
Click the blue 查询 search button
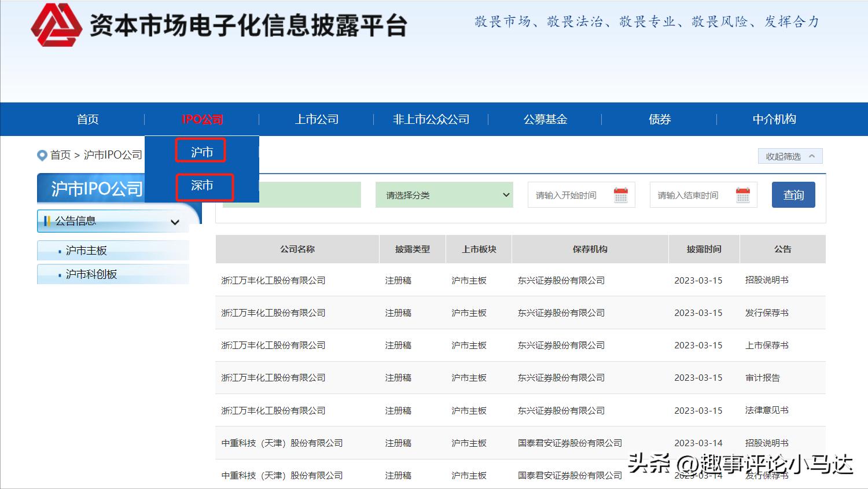click(793, 195)
